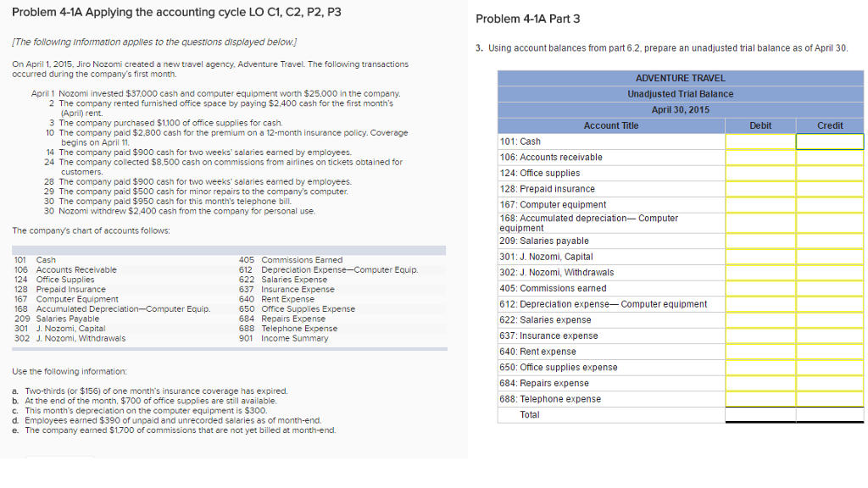Click the Debit field for Depreciation expense
The height and width of the screenshot is (488, 868).
click(760, 304)
